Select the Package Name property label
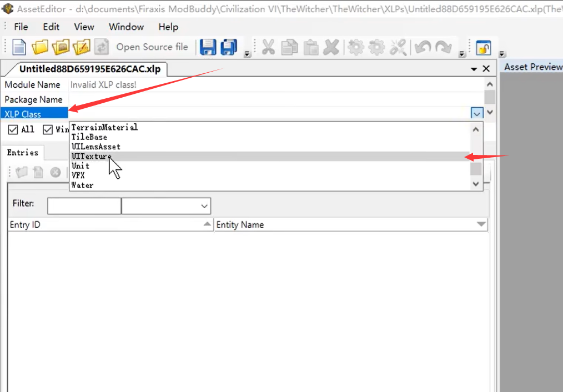Screen dimensions: 563x392 tap(33, 99)
